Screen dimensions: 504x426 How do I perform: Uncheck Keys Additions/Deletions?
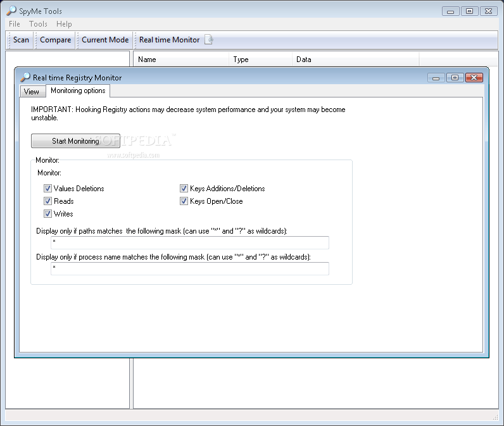coord(184,188)
